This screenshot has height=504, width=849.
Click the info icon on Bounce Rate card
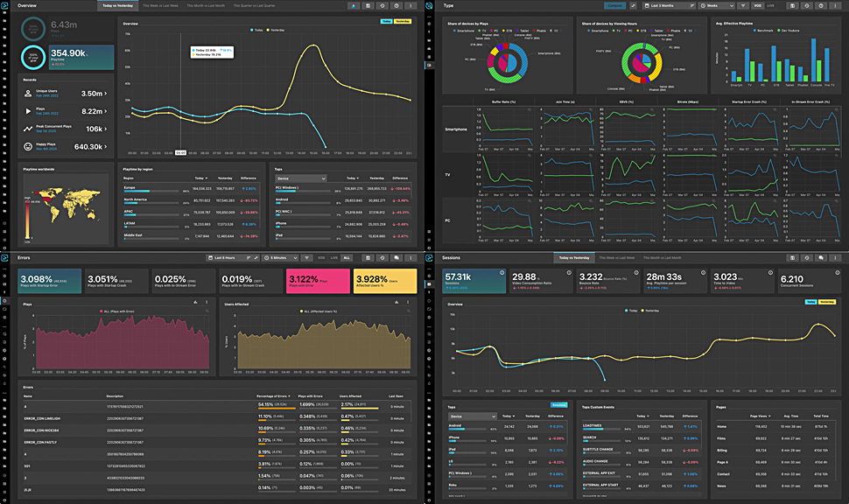[x=636, y=273]
